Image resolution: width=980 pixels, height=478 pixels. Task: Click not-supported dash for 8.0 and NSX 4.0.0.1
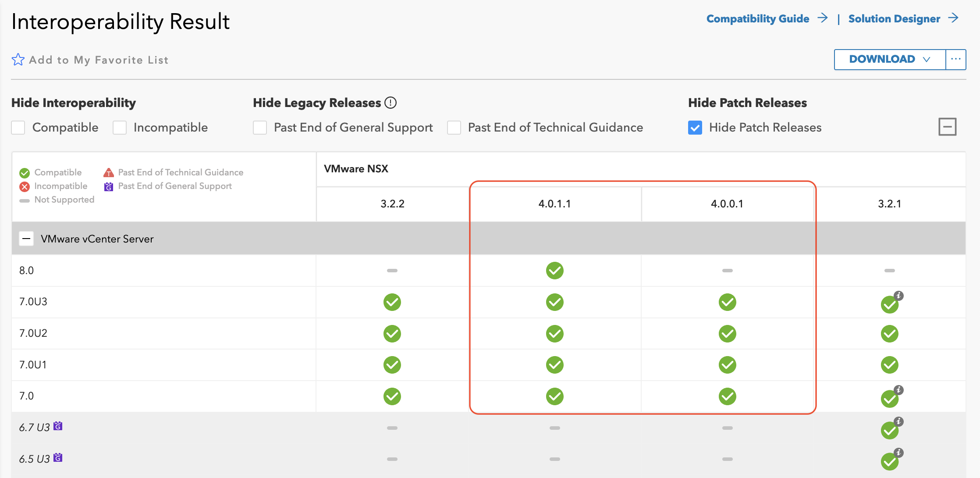click(728, 271)
